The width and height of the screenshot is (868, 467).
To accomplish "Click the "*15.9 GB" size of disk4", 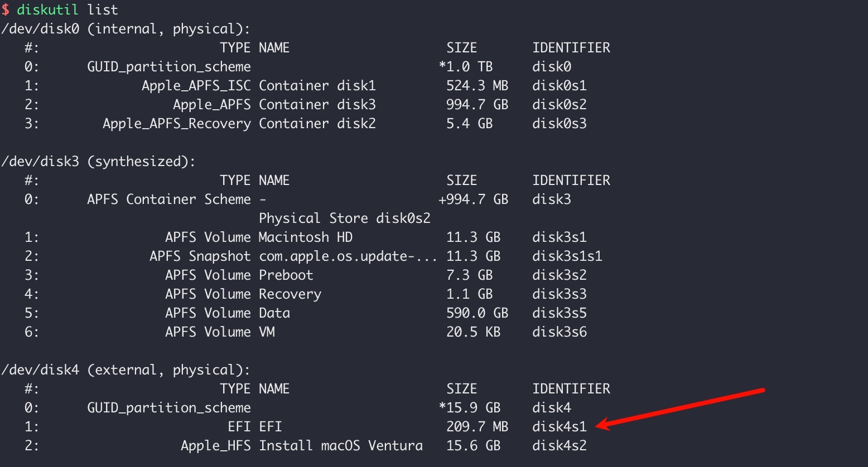I will (x=470, y=408).
